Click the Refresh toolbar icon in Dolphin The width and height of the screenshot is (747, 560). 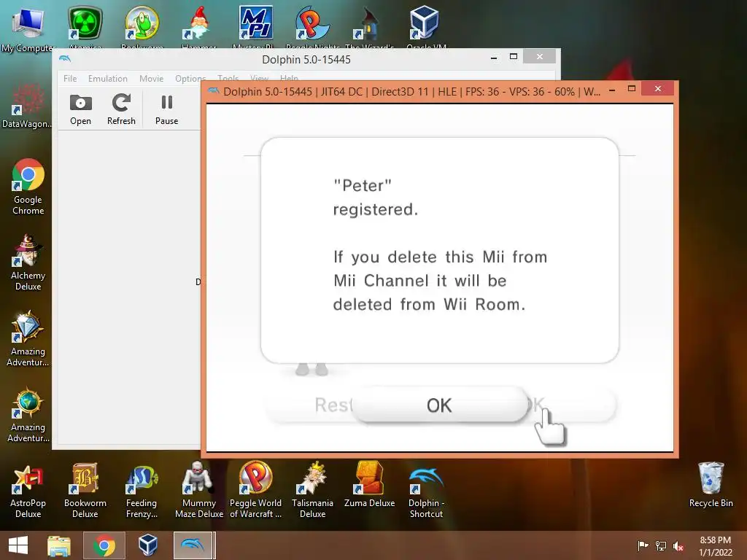[121, 109]
